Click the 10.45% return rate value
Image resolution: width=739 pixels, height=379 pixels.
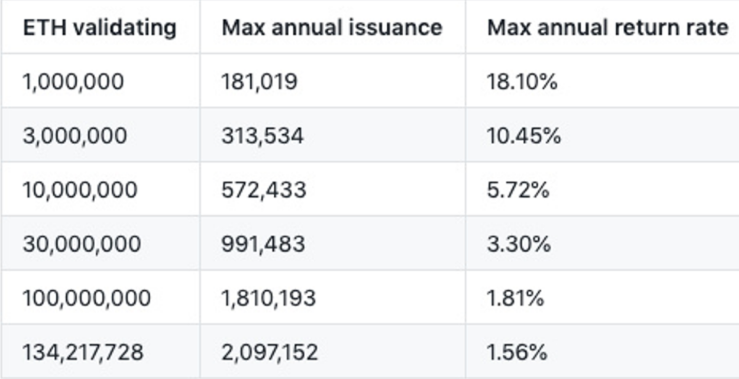[x=524, y=136]
